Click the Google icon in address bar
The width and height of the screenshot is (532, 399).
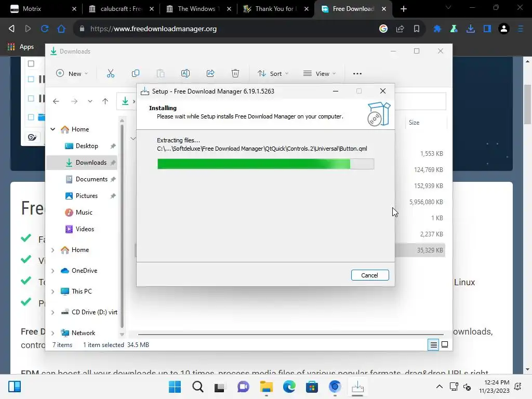pyautogui.click(x=383, y=29)
